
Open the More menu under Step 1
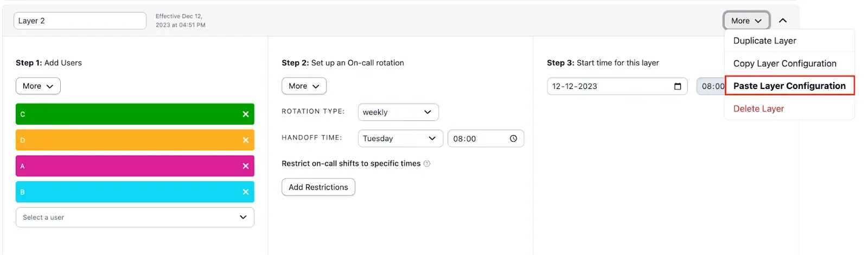point(38,86)
